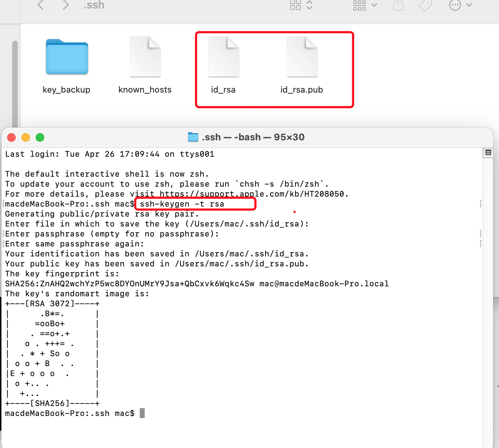This screenshot has width=499, height=448.
Task: Click 'Your public key has been saved' line
Action: (157, 264)
